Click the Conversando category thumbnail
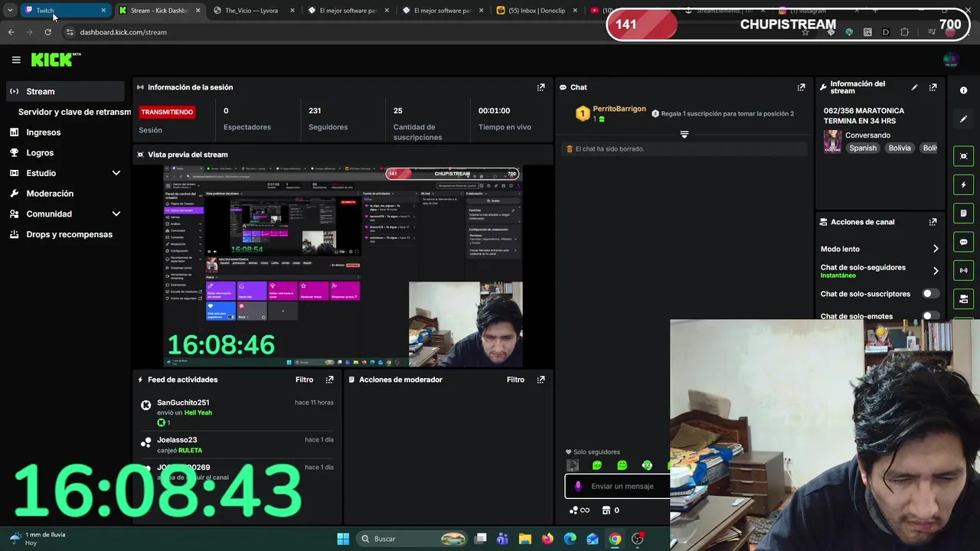This screenshot has height=551, width=980. [x=832, y=142]
